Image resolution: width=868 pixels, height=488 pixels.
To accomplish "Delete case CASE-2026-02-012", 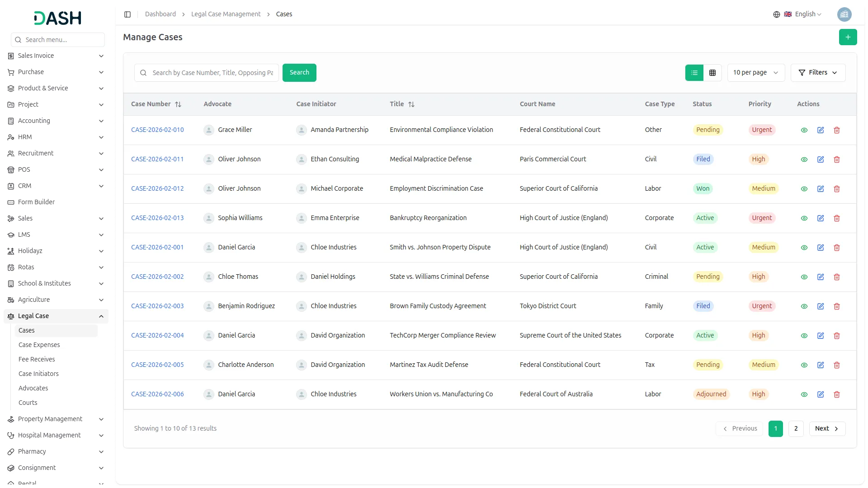I will 836,189.
